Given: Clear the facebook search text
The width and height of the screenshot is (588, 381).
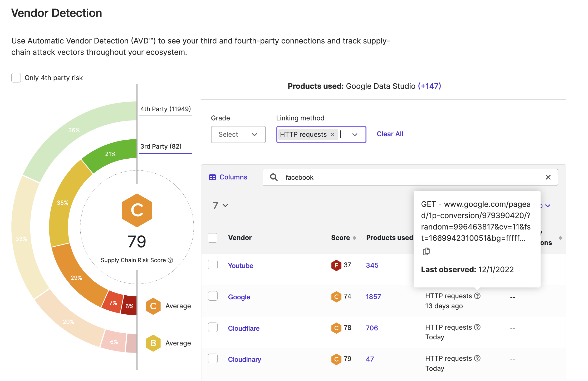Looking at the screenshot, I should point(548,177).
